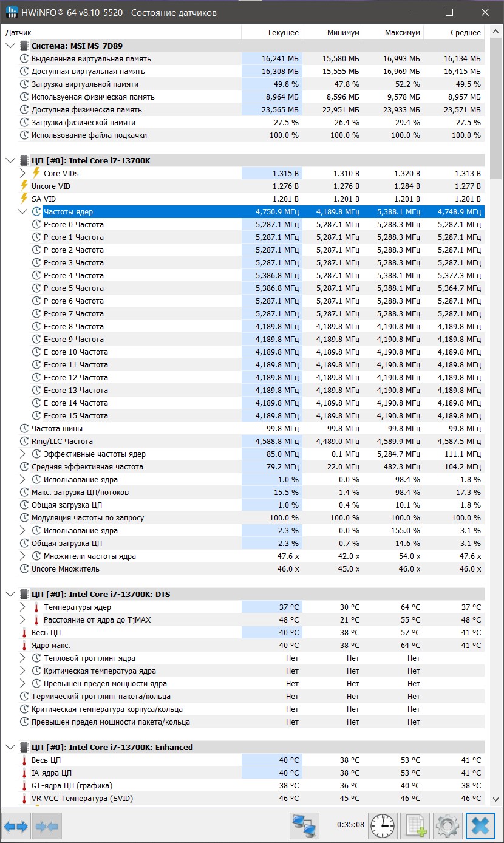Select Макс. загрузка ЦП/потоков row

point(243,492)
